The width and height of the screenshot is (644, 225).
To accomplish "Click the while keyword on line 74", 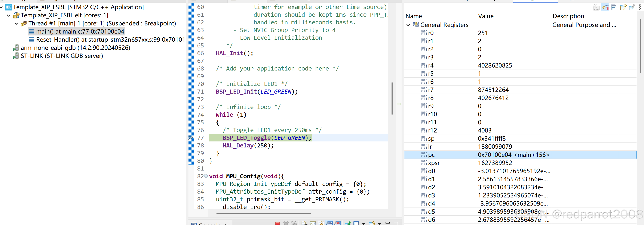I will pos(224,115).
